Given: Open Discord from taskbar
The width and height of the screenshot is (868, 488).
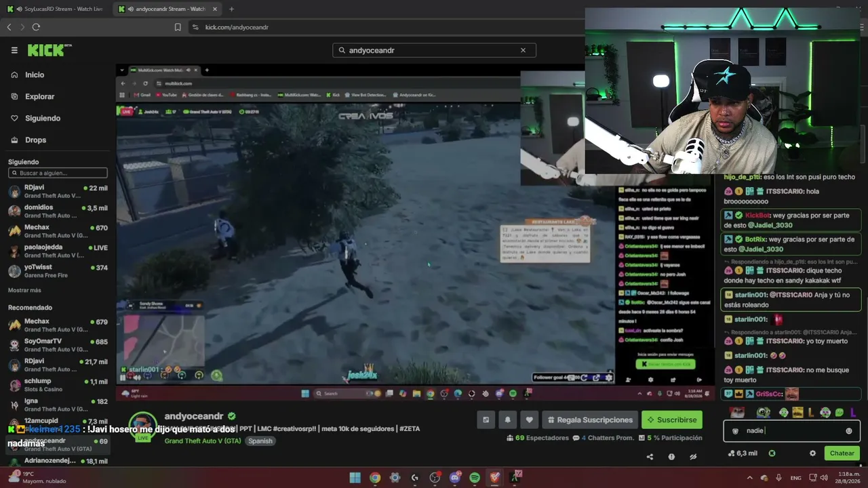Looking at the screenshot, I should click(455, 478).
